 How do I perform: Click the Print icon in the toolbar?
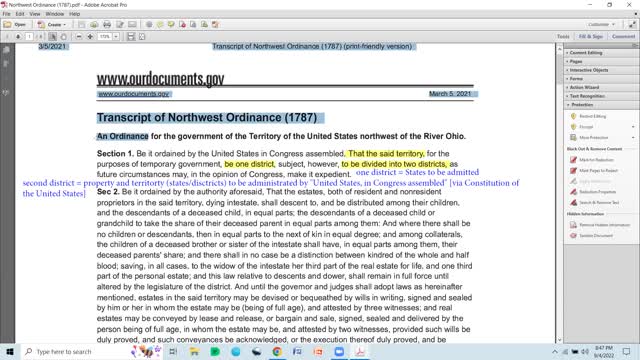107,25
